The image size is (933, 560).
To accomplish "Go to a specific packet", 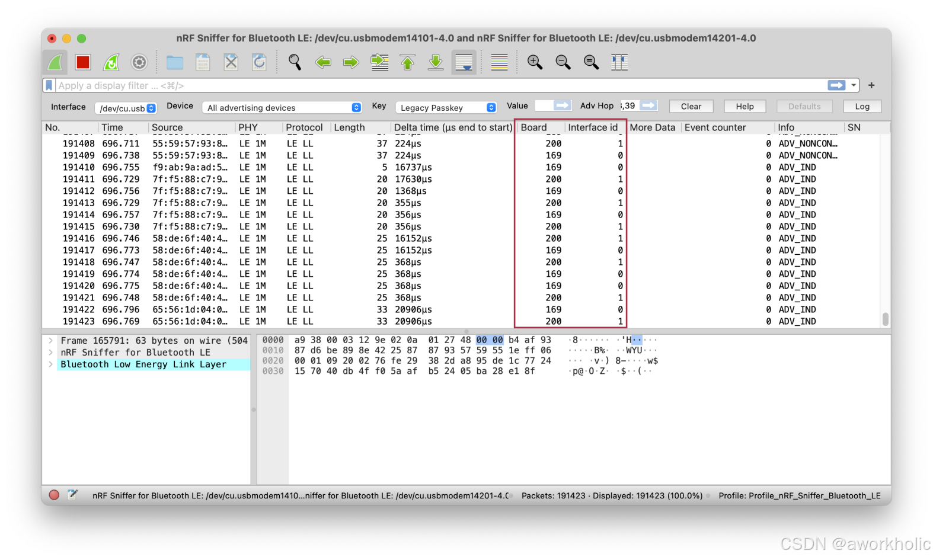I will coord(379,62).
